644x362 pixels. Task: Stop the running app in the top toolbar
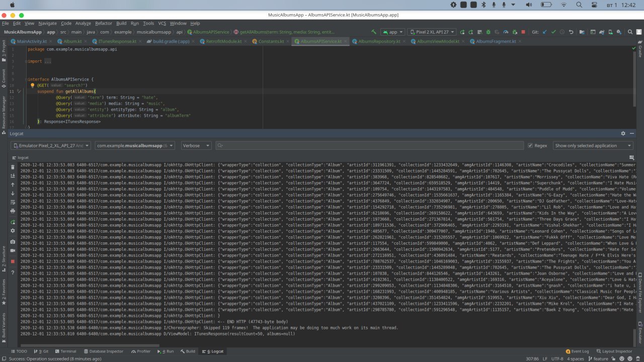click(523, 32)
